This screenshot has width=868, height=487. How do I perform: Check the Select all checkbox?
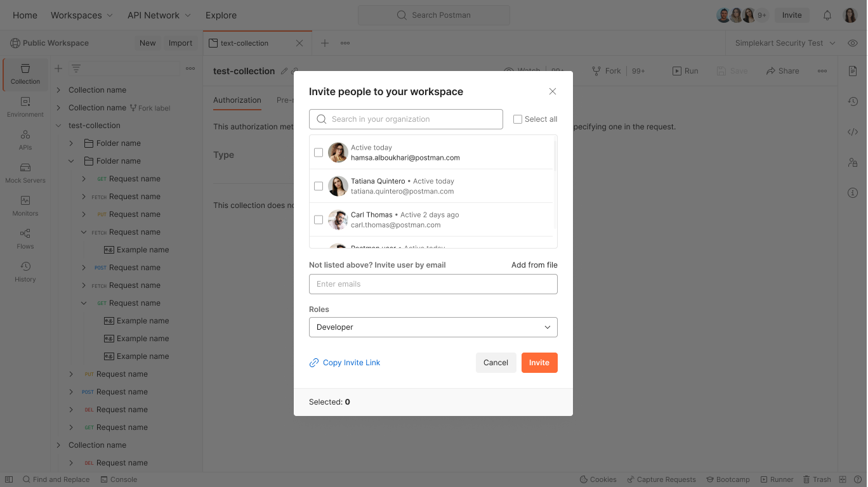(x=518, y=119)
